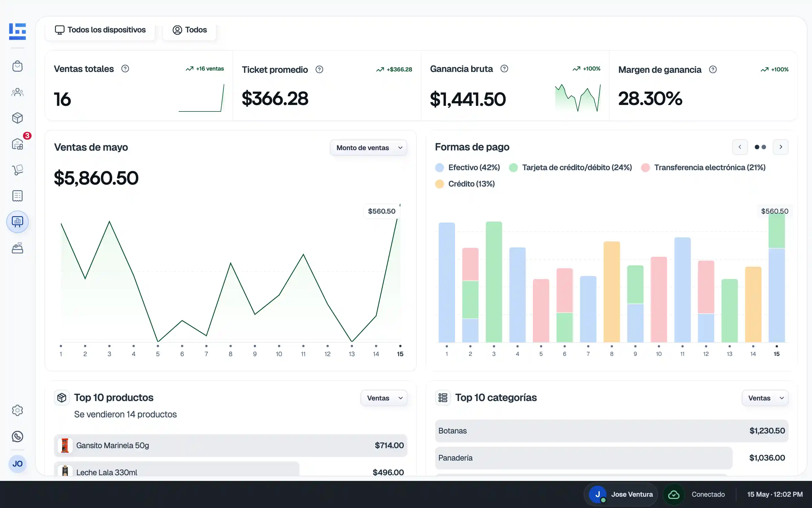Click the cloud Conectado status icon
The width and height of the screenshot is (812, 508).
tap(674, 494)
